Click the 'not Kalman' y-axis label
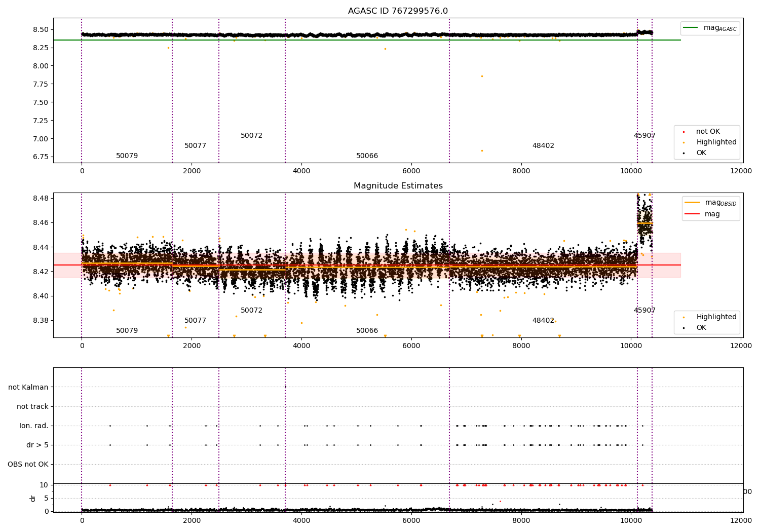This screenshot has height=532, width=760. click(x=28, y=388)
